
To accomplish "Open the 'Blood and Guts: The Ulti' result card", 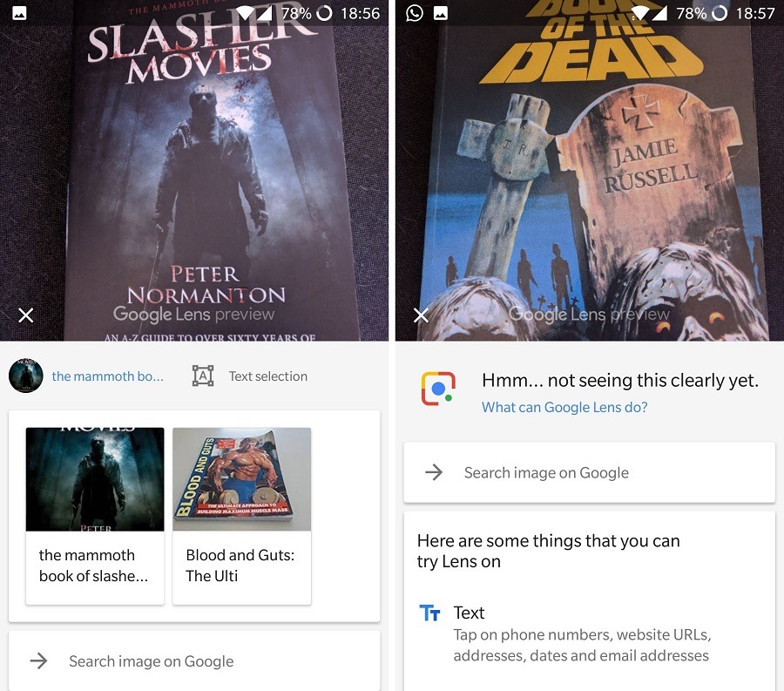I will pyautogui.click(x=241, y=516).
